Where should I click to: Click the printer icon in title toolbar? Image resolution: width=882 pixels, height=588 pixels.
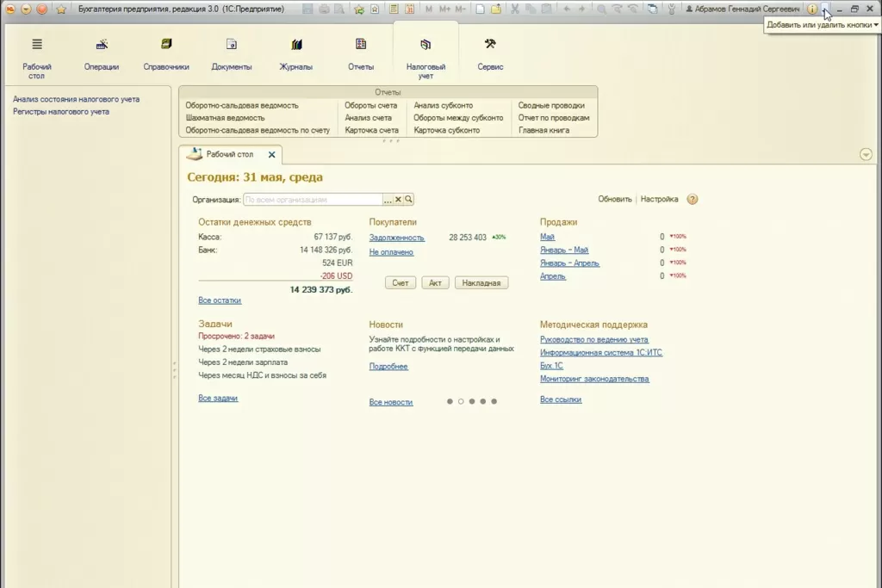click(x=324, y=9)
